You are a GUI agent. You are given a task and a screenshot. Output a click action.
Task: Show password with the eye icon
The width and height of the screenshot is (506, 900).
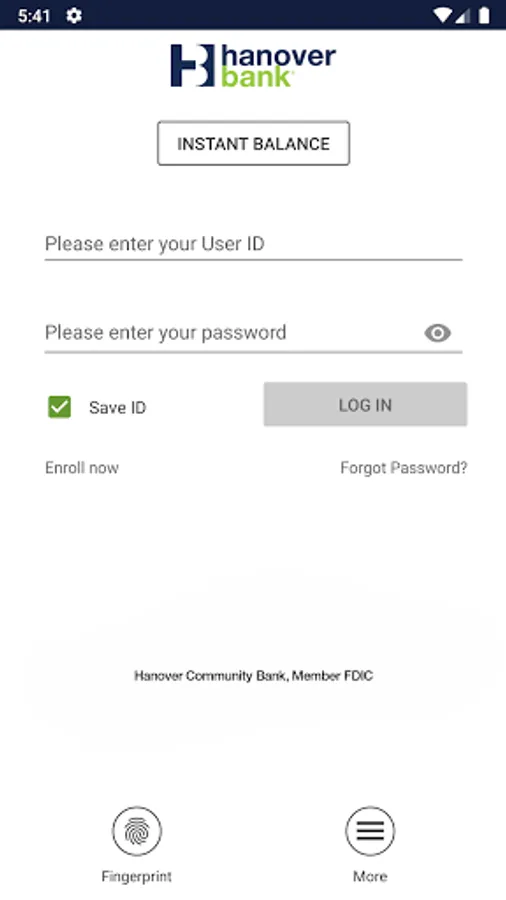coord(438,333)
